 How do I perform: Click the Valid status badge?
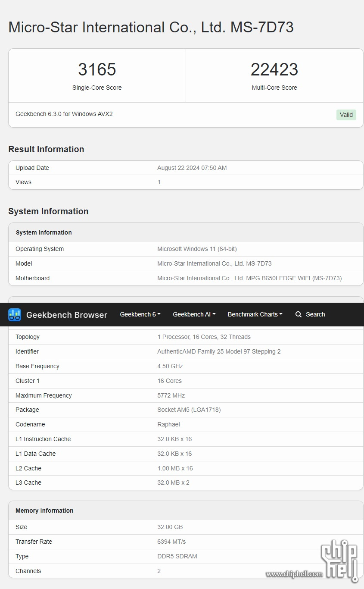[346, 115]
